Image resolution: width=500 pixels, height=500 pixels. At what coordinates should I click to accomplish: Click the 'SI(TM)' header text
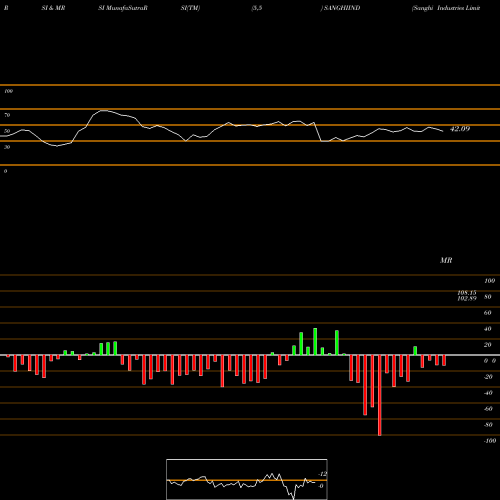[x=190, y=8]
